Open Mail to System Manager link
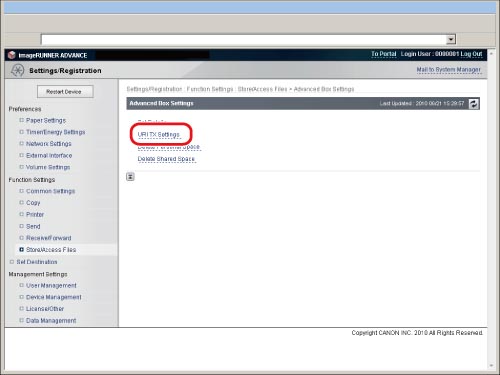500x375 pixels. (x=448, y=70)
